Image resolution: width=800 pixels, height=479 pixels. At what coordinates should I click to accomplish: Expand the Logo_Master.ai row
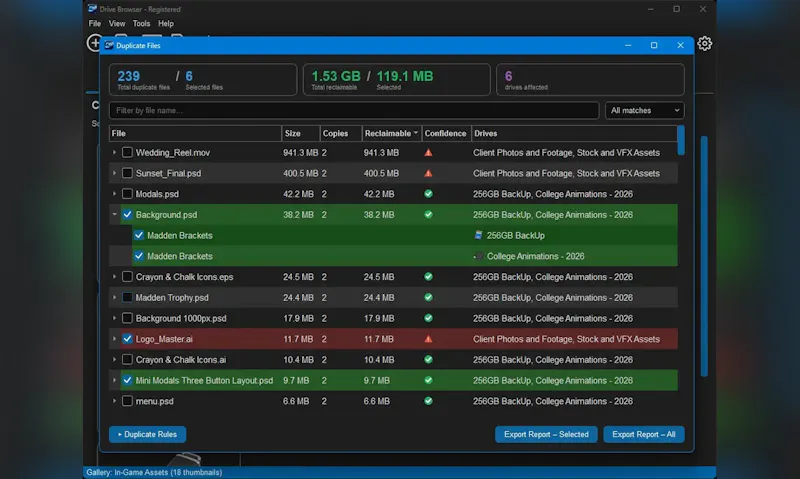(114, 339)
